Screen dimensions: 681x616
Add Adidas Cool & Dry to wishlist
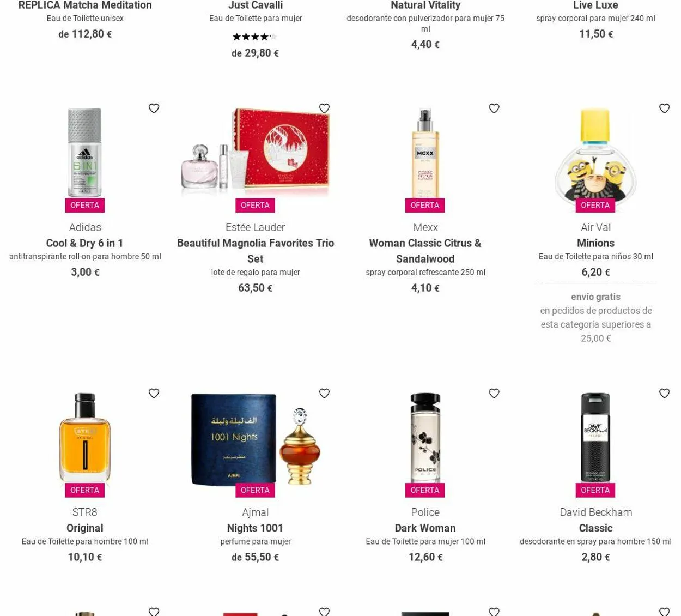[x=154, y=108]
